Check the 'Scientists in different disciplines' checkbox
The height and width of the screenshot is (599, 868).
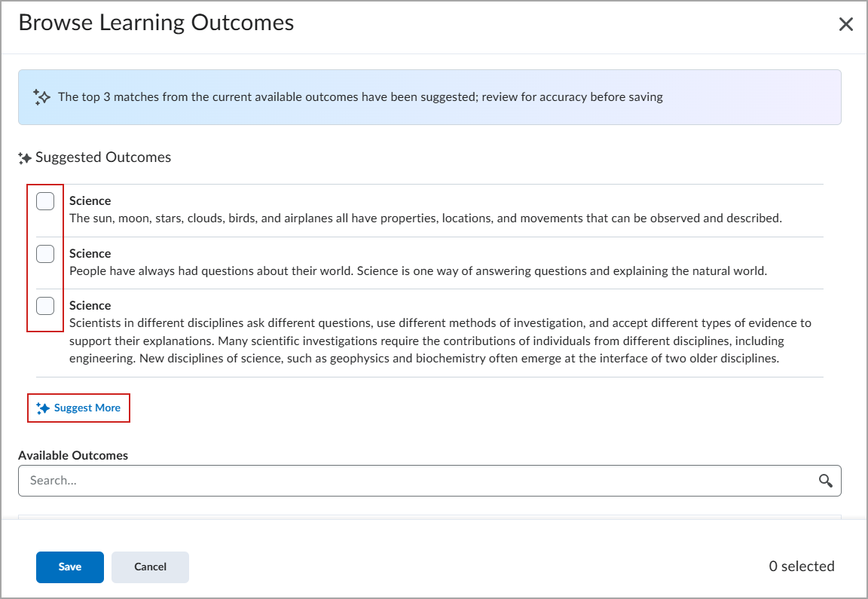[45, 306]
